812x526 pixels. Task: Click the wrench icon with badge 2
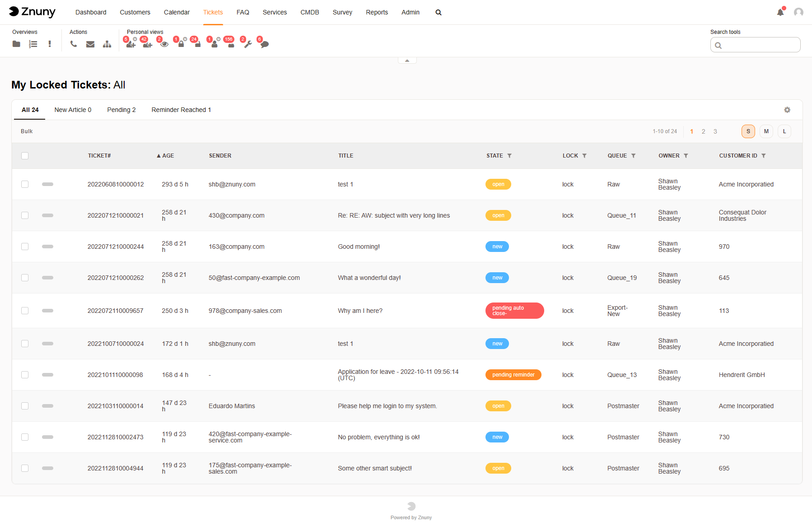[247, 44]
